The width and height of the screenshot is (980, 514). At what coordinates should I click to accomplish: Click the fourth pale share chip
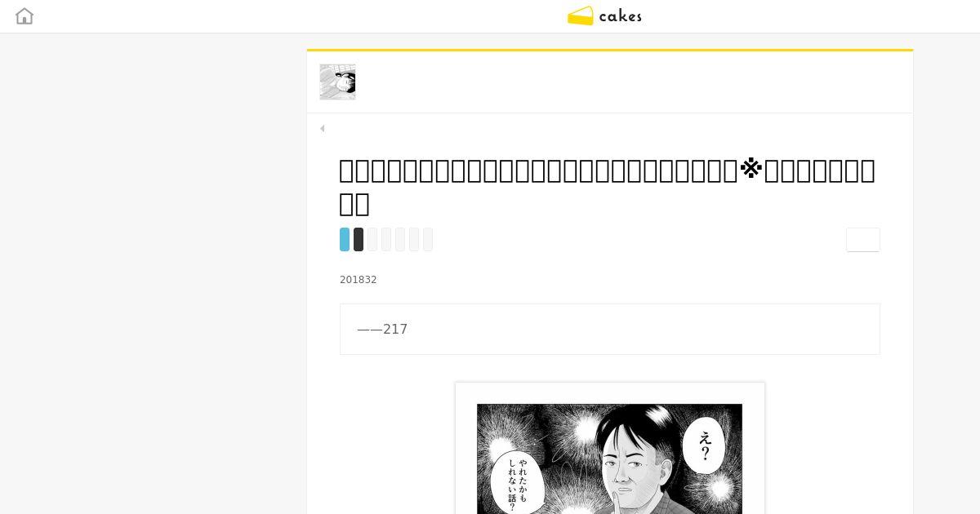click(386, 239)
